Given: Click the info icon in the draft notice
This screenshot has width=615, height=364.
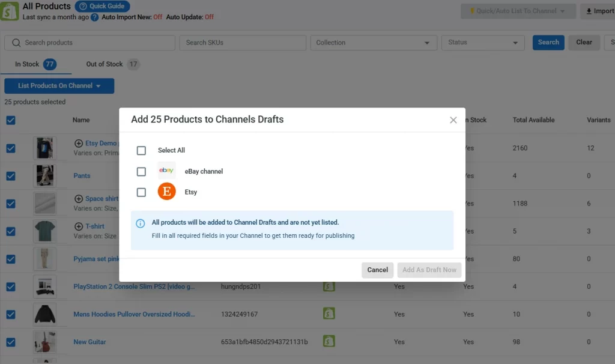Looking at the screenshot, I should tap(140, 223).
